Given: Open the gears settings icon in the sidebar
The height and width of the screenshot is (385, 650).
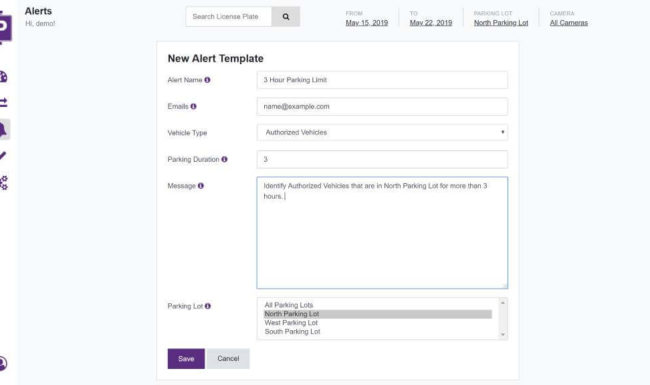Looking at the screenshot, I should coord(4,183).
